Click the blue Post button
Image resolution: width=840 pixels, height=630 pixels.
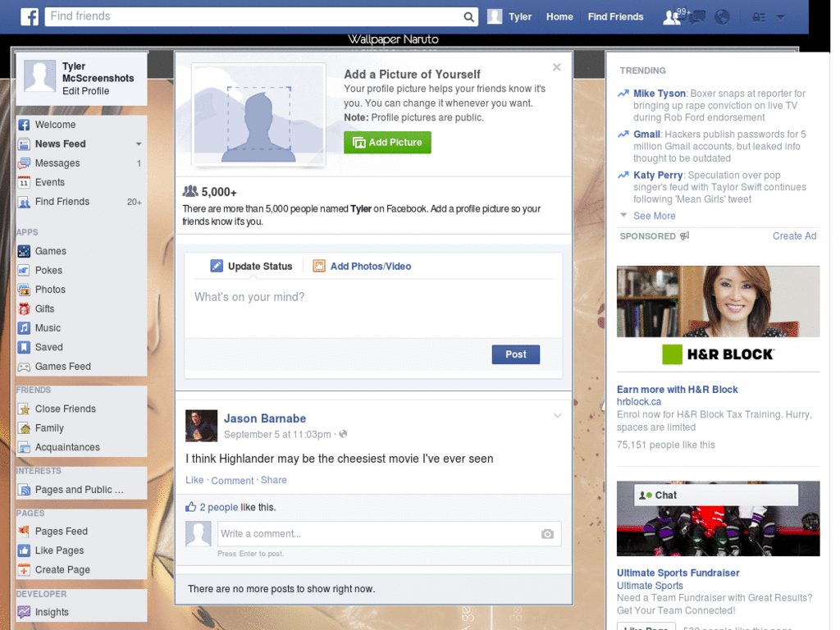point(515,354)
